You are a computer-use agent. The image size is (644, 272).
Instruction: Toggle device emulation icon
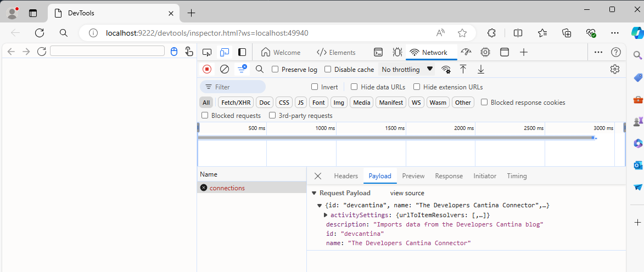point(225,52)
